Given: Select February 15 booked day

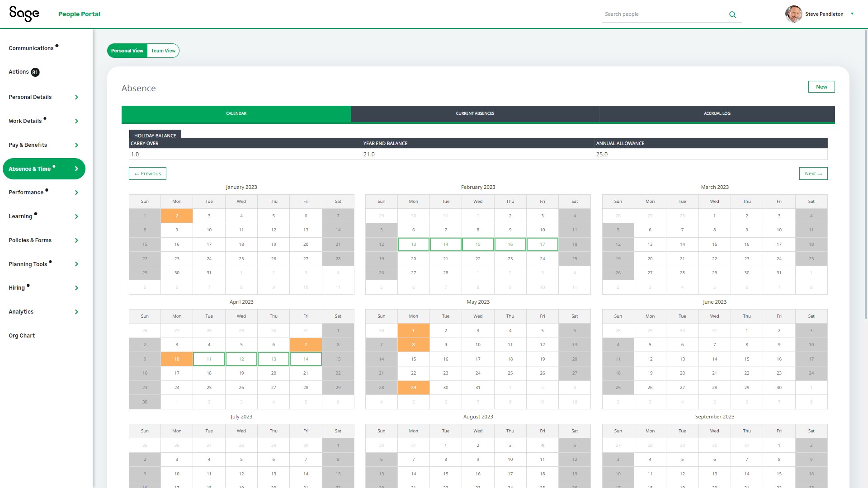Looking at the screenshot, I should 478,244.
